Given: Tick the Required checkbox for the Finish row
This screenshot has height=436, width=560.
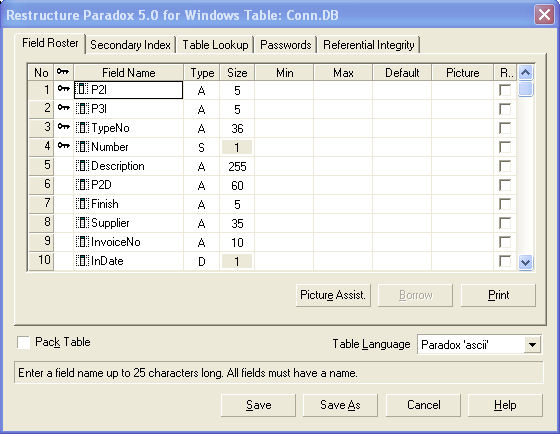Looking at the screenshot, I should 505,204.
